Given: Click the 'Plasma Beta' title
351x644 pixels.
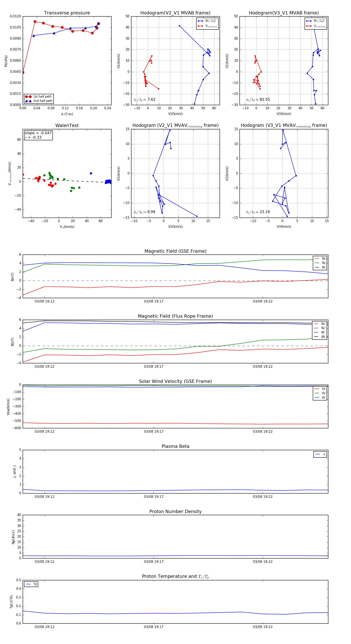Looking at the screenshot, I should tap(175, 446).
